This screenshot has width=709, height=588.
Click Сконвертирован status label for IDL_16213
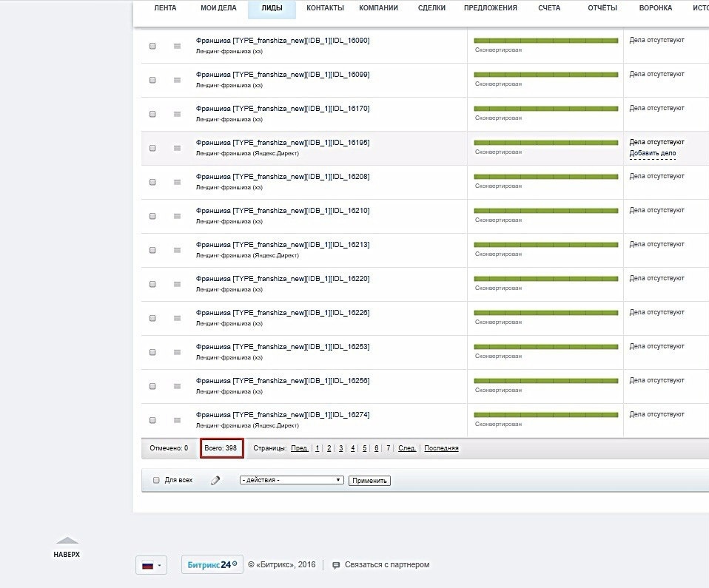click(x=498, y=254)
